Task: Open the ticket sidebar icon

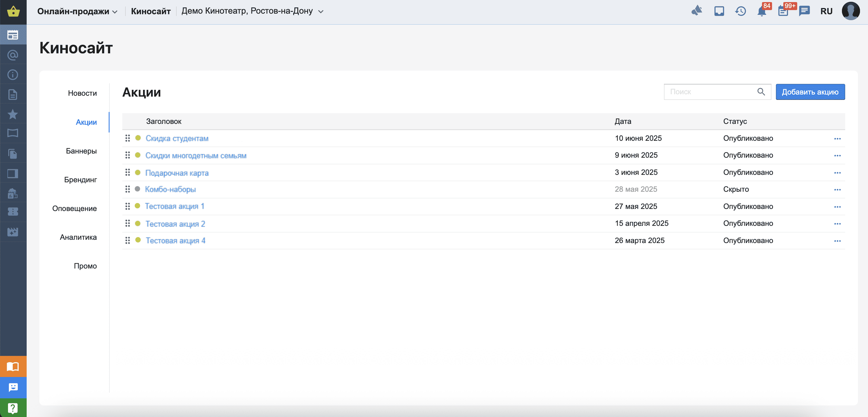Action: [13, 212]
